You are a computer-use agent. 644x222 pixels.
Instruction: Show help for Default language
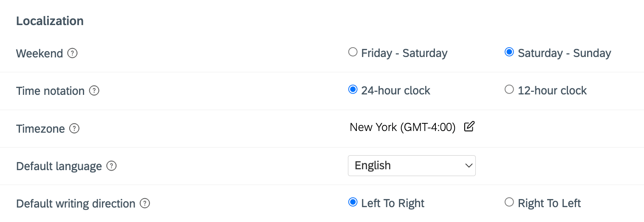[x=111, y=166]
